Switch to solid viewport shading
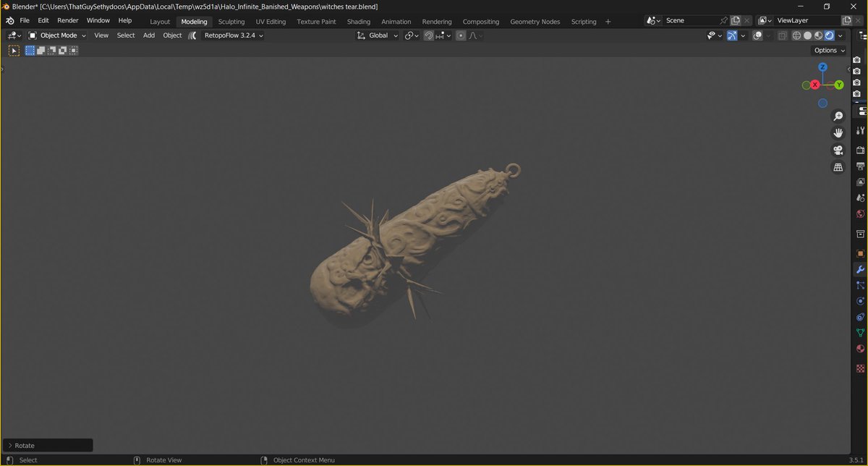 807,35
